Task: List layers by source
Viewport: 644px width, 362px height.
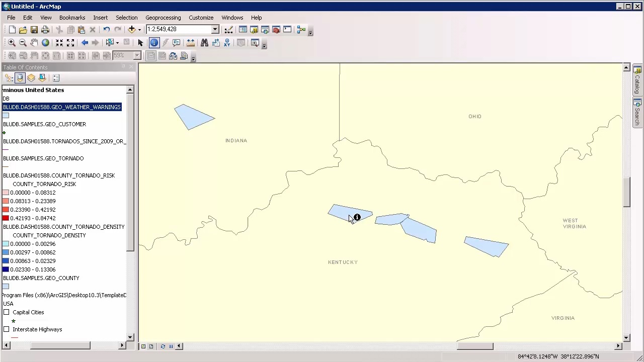Action: tap(20, 78)
